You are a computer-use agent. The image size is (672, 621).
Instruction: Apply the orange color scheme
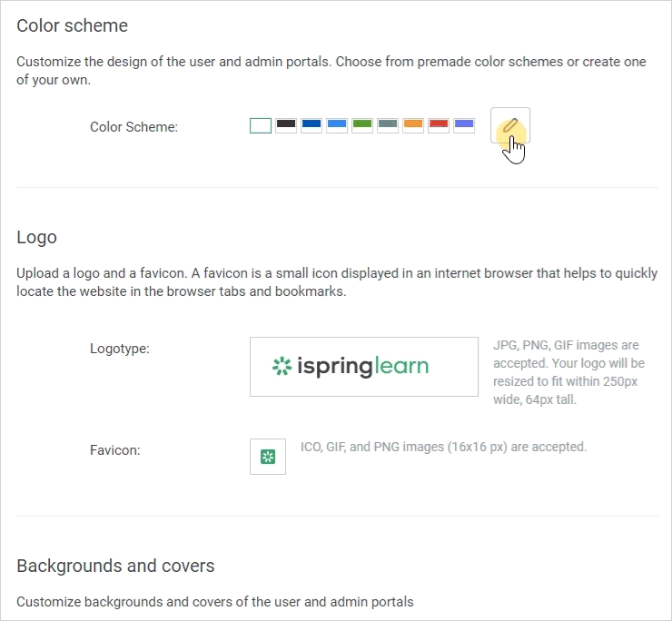pyautogui.click(x=413, y=125)
